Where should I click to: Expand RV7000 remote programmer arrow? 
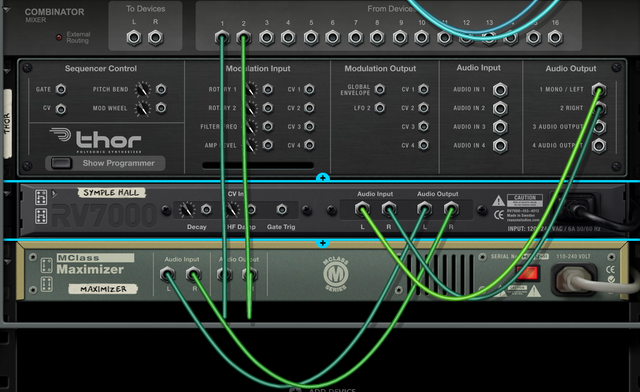click(54, 194)
